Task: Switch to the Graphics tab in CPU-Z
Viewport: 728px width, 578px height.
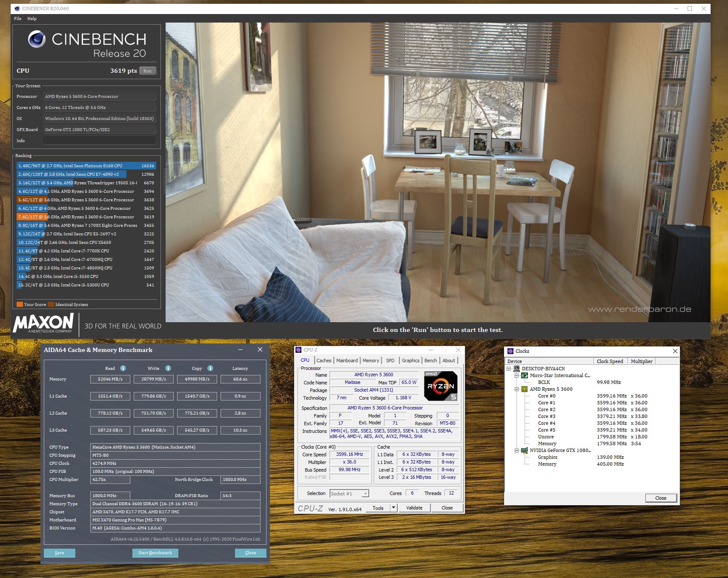Action: [411, 361]
